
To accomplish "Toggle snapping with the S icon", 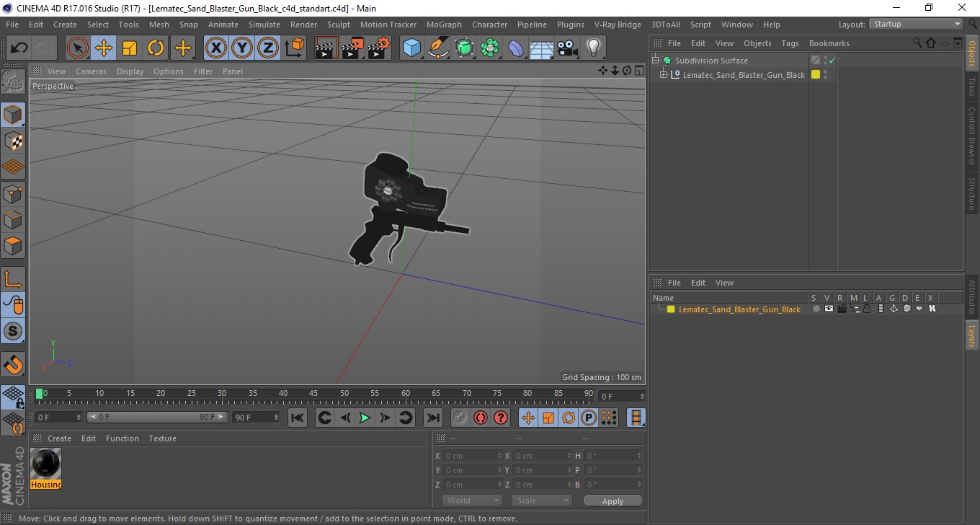I will [14, 331].
